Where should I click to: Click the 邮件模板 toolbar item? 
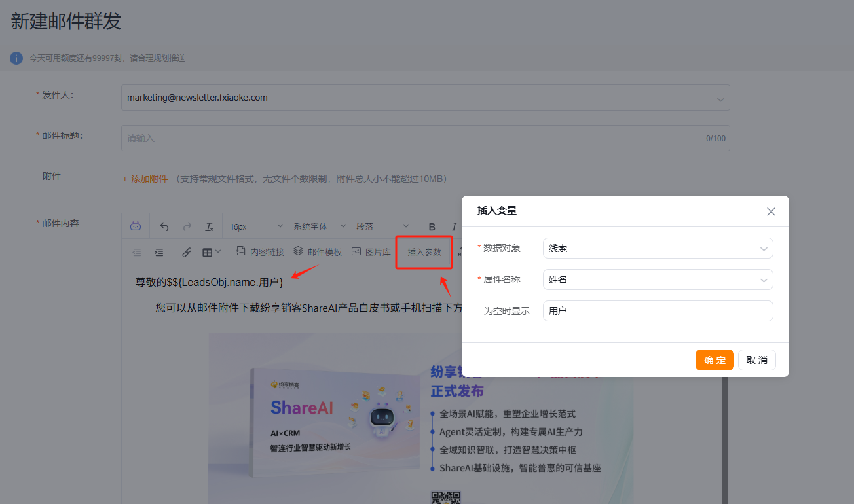[318, 252]
